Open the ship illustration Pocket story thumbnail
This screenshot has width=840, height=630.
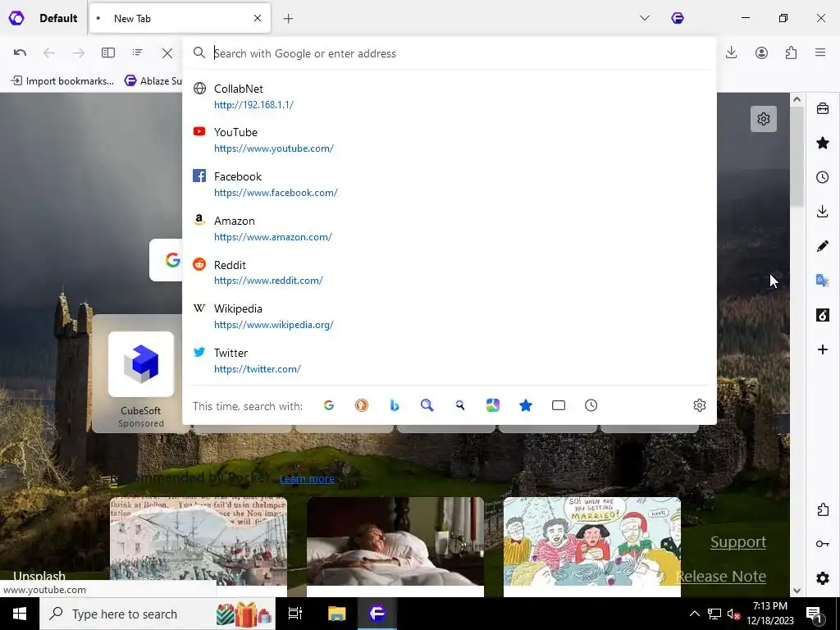pos(199,541)
